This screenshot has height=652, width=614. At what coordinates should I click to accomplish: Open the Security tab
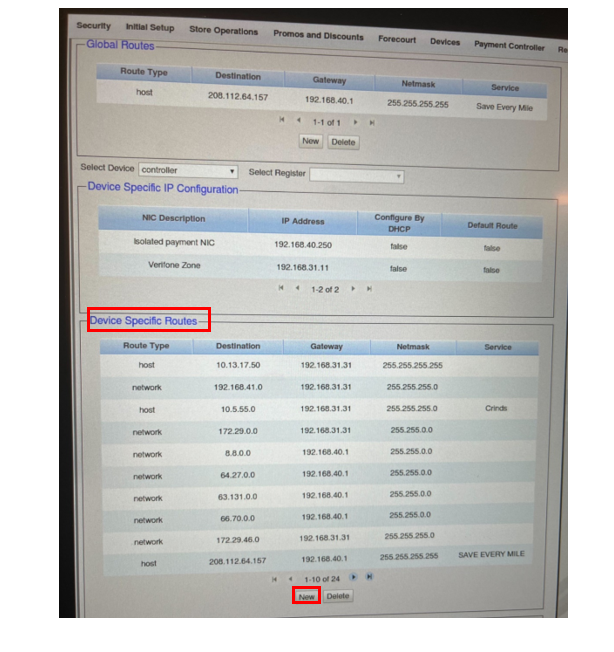(x=94, y=26)
